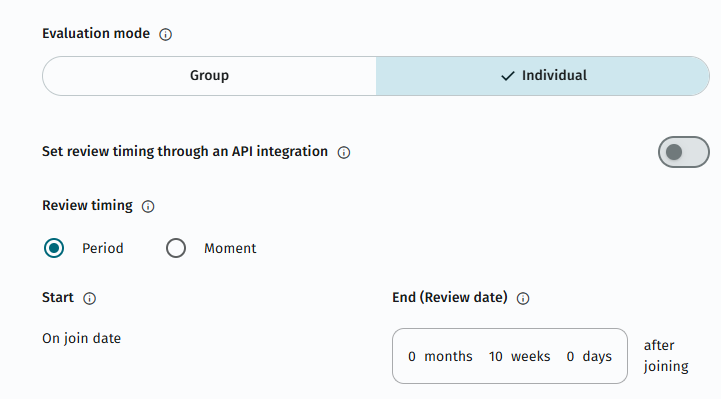The image size is (721, 399).
Task: Enable review timing through API integration toggle
Action: pos(684,152)
